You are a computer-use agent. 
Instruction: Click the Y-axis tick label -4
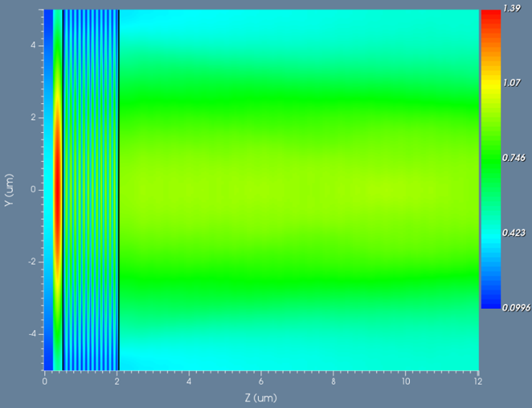point(32,334)
